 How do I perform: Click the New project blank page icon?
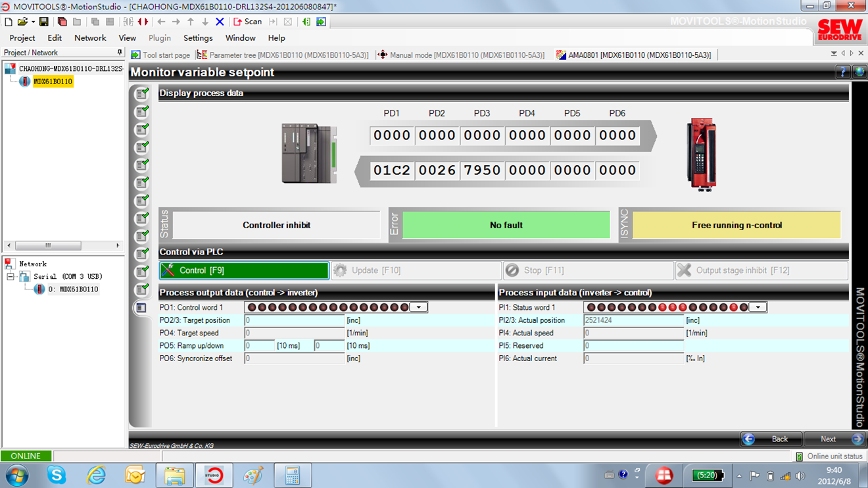[x=9, y=22]
